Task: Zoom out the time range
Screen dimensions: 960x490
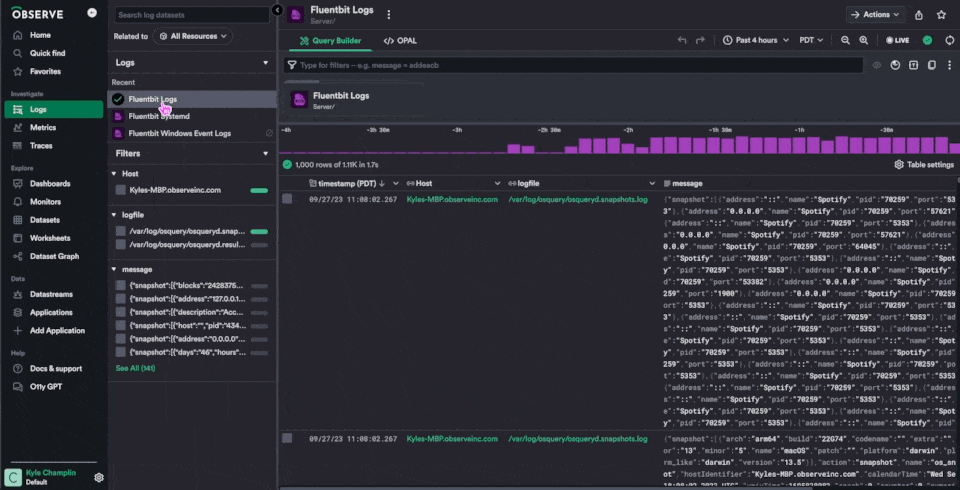Action: click(x=846, y=40)
